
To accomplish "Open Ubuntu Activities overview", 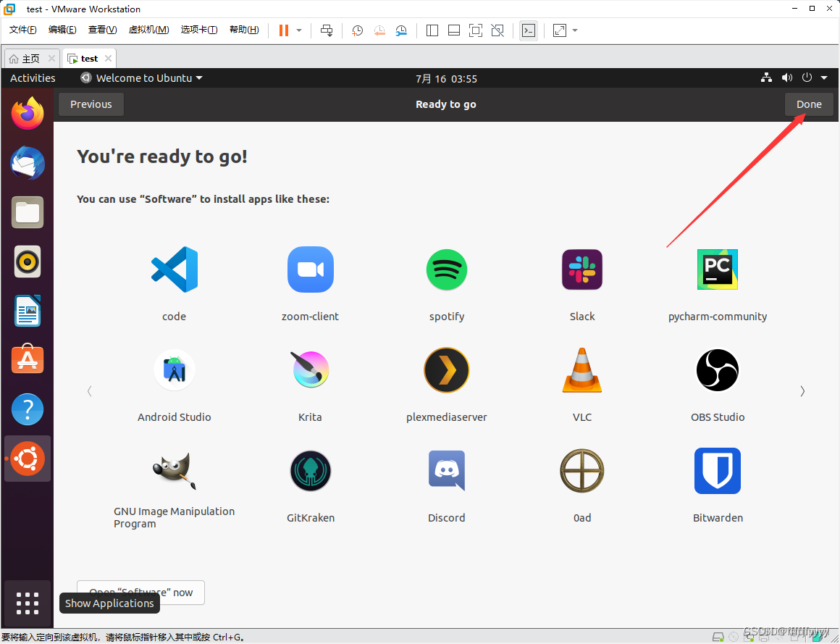I will tap(33, 78).
